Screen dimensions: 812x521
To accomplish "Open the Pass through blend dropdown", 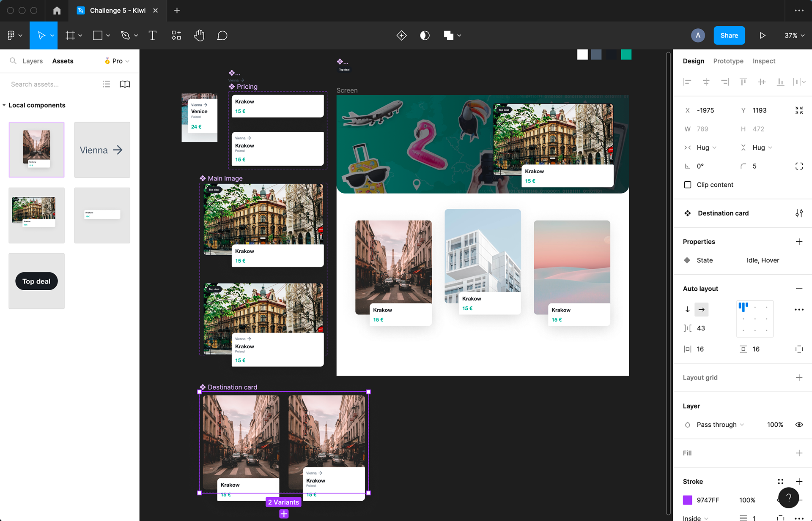I will tap(720, 425).
